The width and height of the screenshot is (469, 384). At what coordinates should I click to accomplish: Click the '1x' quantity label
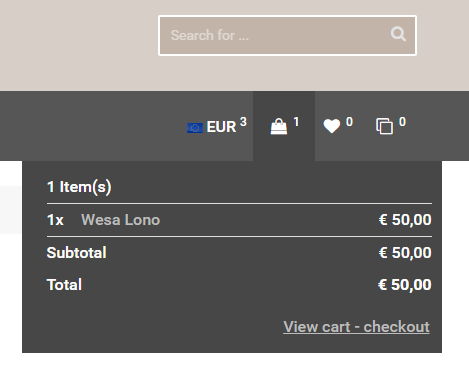point(55,220)
